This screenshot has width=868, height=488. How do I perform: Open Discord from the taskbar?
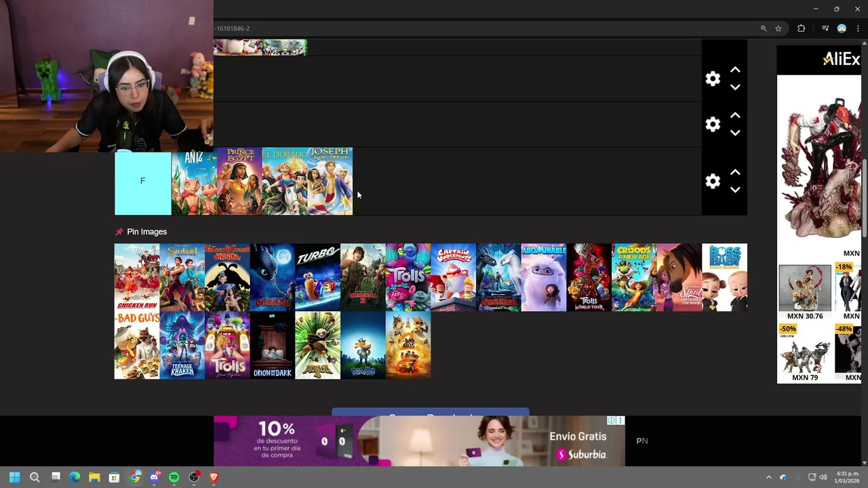tap(154, 477)
